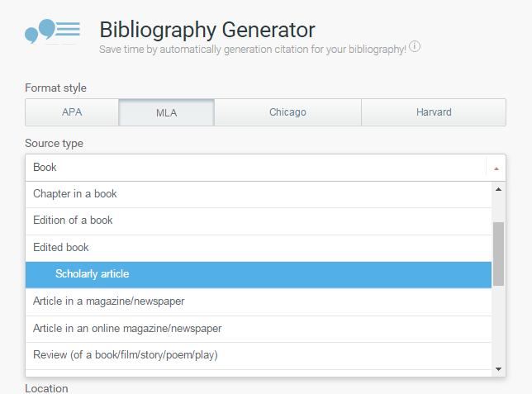Select MLA format style
The width and height of the screenshot is (532, 394).
click(166, 112)
